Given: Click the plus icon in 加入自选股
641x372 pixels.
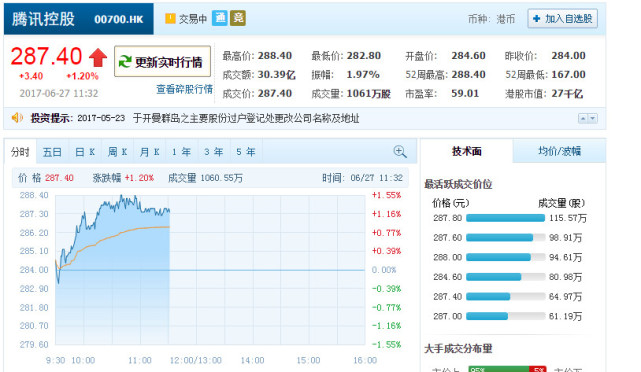Looking at the screenshot, I should (536, 19).
